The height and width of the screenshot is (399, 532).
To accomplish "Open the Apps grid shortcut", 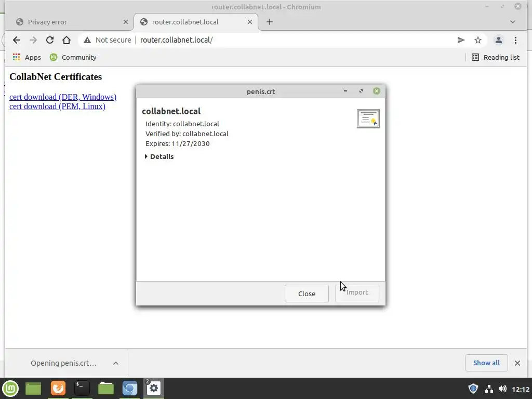I will 26,57.
